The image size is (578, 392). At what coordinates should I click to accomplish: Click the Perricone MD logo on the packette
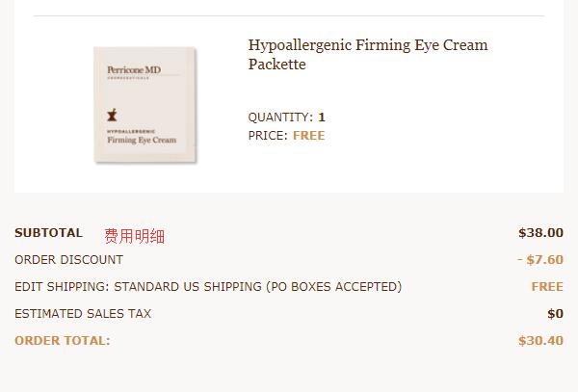tap(134, 69)
